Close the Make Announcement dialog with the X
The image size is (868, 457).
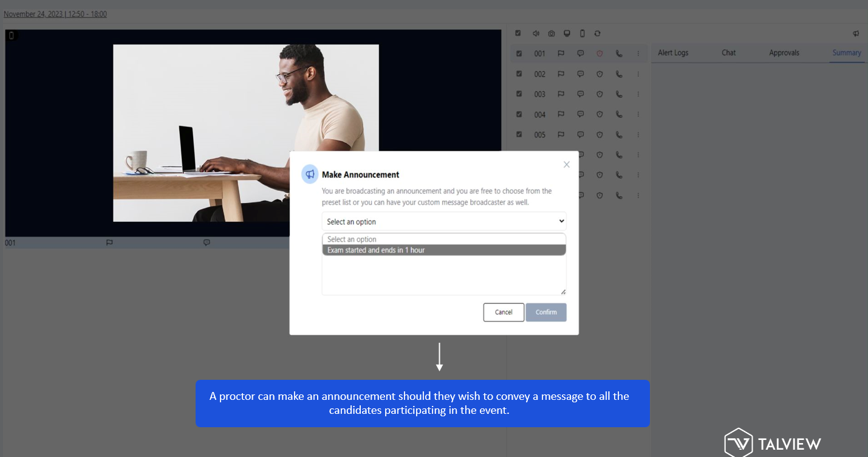[567, 165]
